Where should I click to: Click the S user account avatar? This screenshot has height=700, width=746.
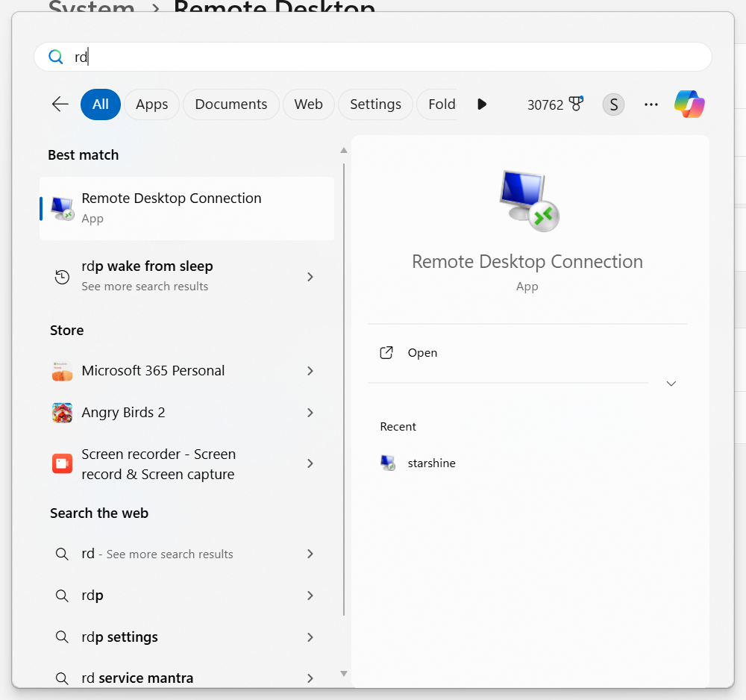tap(613, 104)
